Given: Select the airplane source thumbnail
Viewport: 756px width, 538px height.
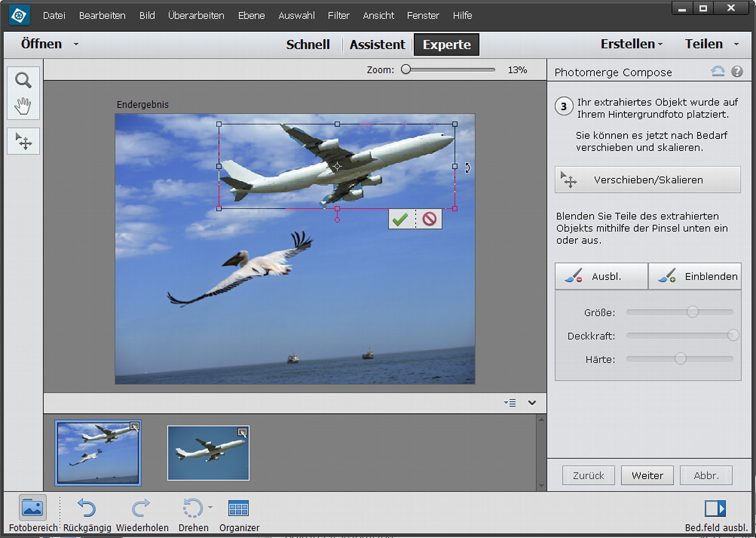Looking at the screenshot, I should pos(208,453).
